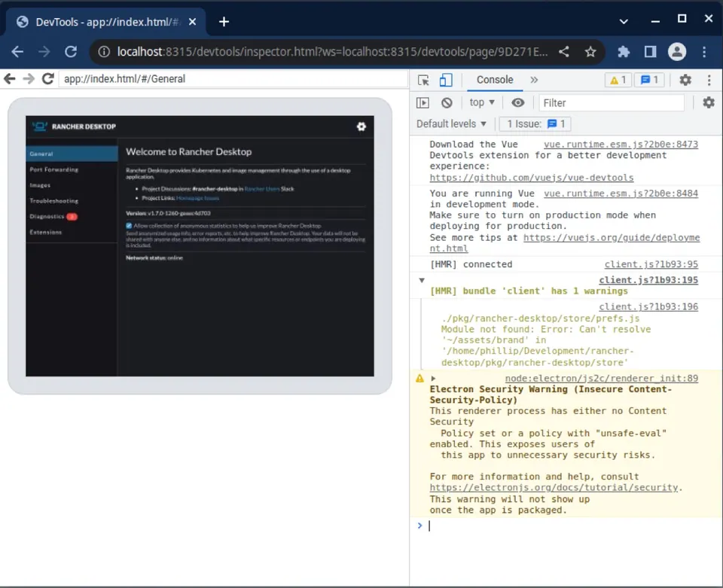The width and height of the screenshot is (723, 588).
Task: Open DevTools customize three-dot menu
Action: click(709, 80)
